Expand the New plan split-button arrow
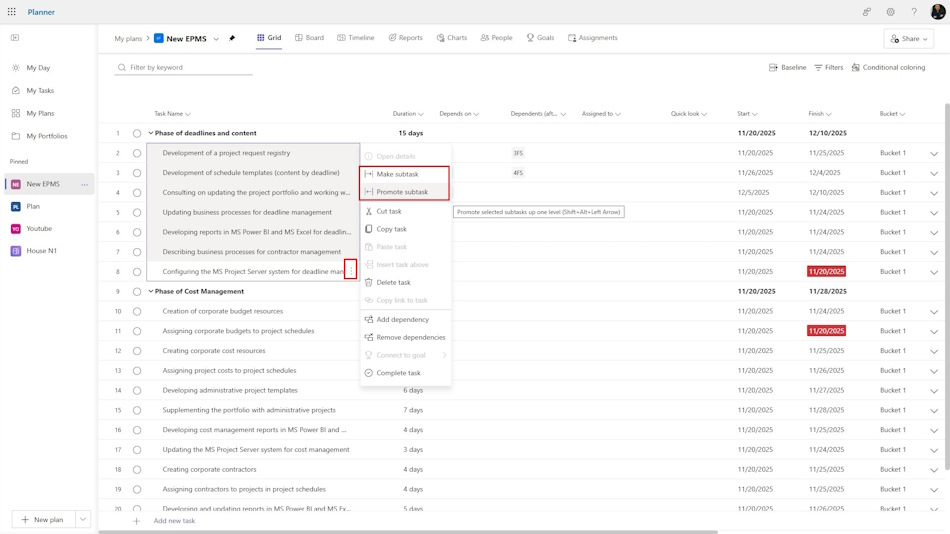 tap(83, 519)
